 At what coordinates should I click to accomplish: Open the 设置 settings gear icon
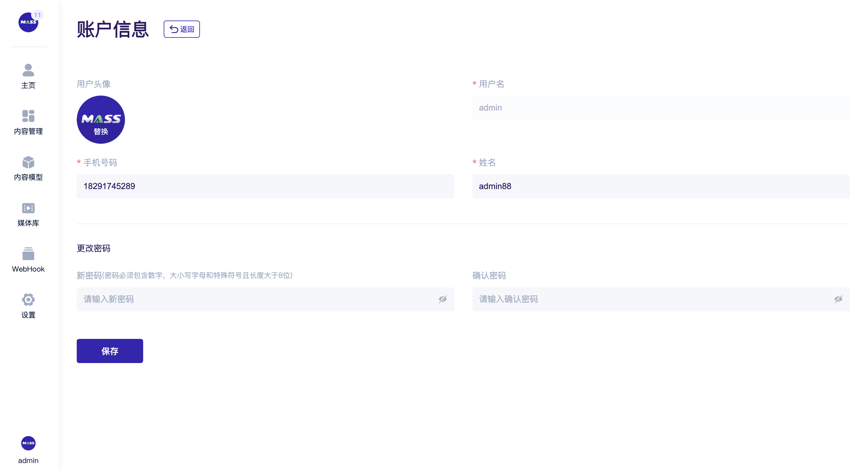tap(28, 300)
